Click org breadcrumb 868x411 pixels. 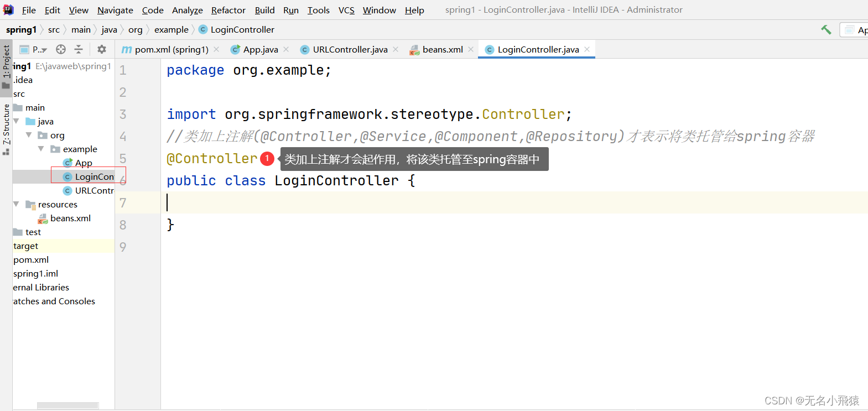tap(136, 29)
